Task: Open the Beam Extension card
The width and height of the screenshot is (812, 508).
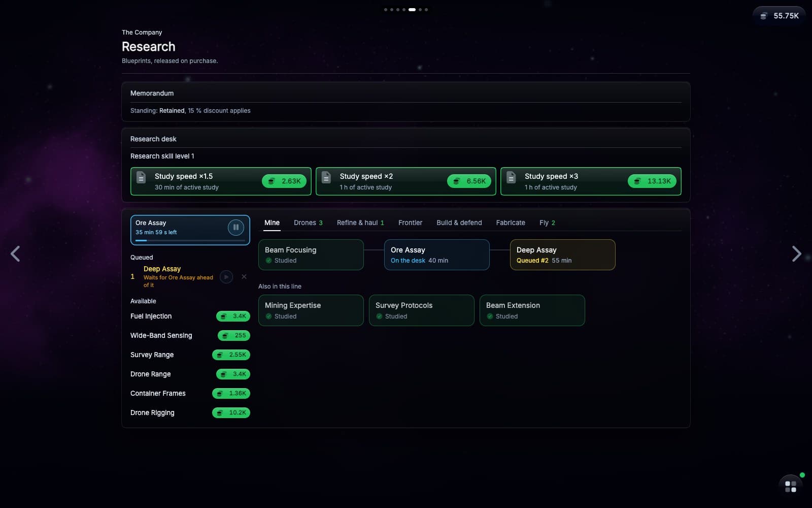Action: [532, 310]
